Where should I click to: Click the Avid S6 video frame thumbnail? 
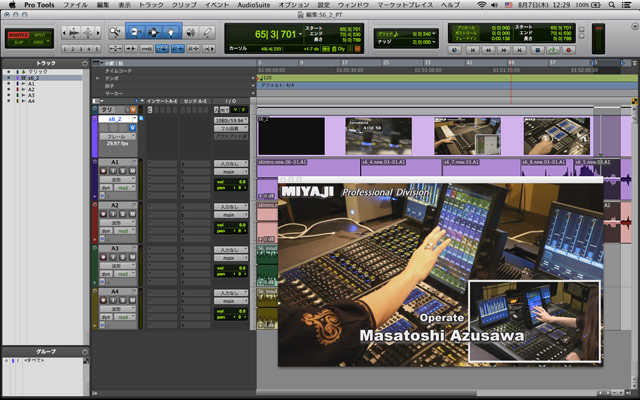click(x=379, y=136)
